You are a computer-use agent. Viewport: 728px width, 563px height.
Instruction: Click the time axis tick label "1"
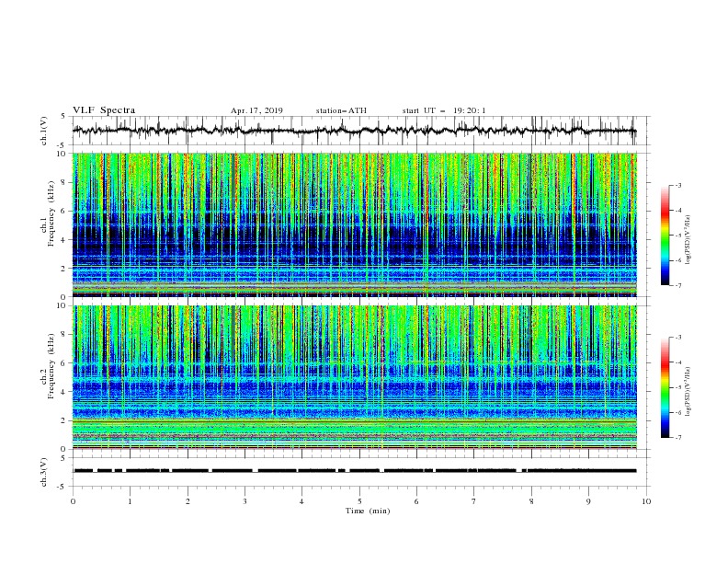[130, 501]
